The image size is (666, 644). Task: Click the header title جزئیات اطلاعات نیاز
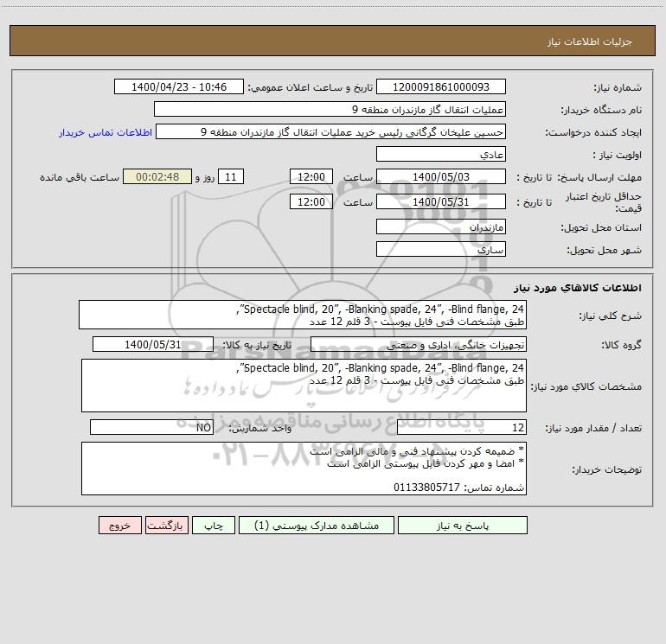[590, 41]
